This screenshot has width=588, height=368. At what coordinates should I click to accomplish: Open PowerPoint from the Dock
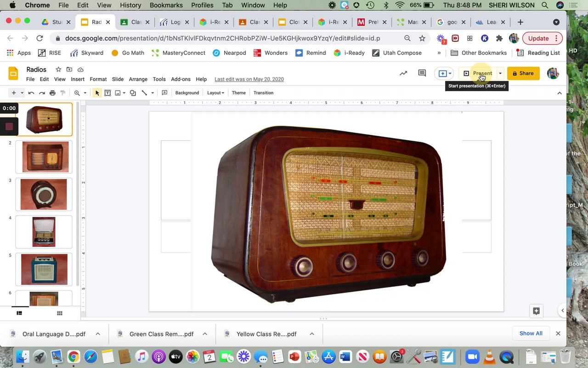tap(294, 356)
